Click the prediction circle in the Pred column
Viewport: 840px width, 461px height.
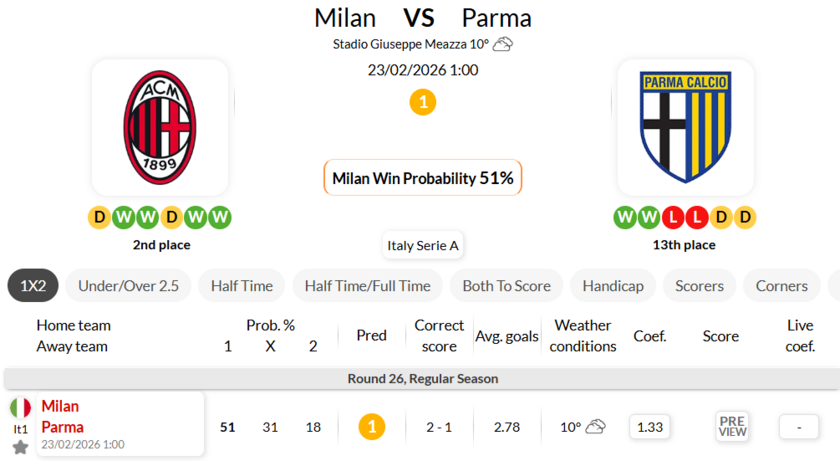(372, 427)
